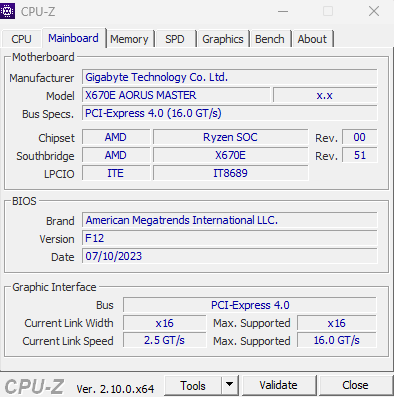The width and height of the screenshot is (394, 397).
Task: Go to the Graphics tab
Action: point(223,39)
